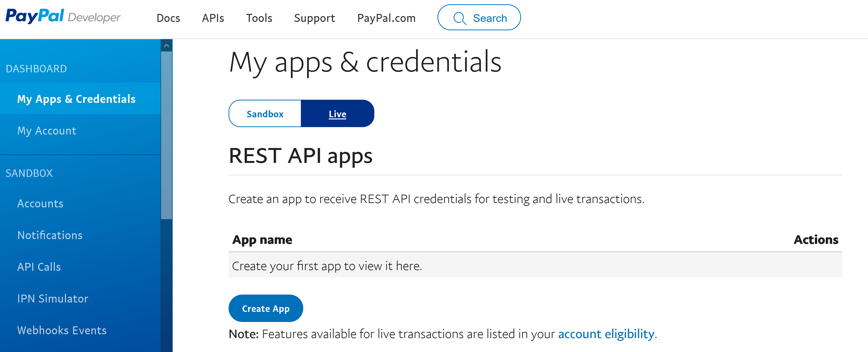The height and width of the screenshot is (352, 868).
Task: Click the Create App button
Action: [x=266, y=308]
